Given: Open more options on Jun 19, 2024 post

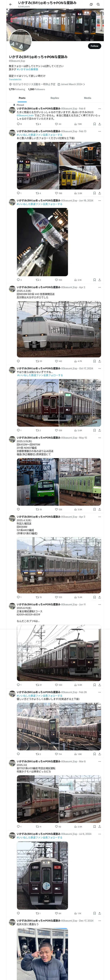Looking at the screenshot, I should (x=99, y=200).
